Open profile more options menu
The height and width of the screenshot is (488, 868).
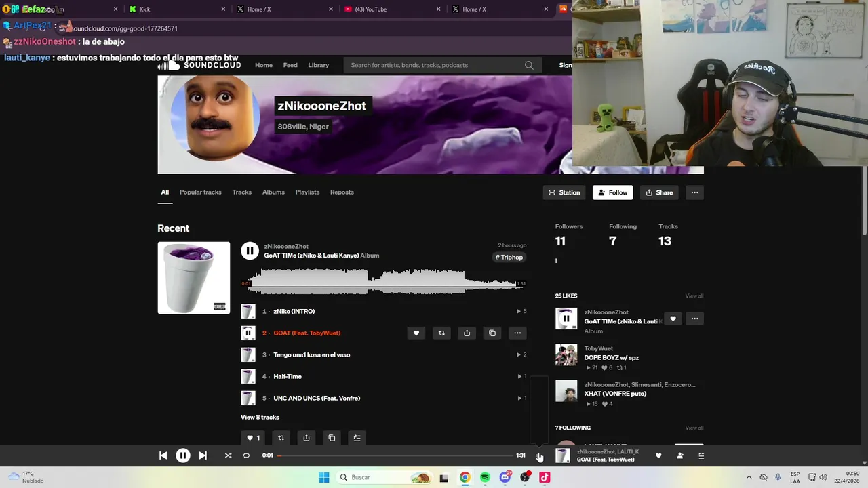694,192
